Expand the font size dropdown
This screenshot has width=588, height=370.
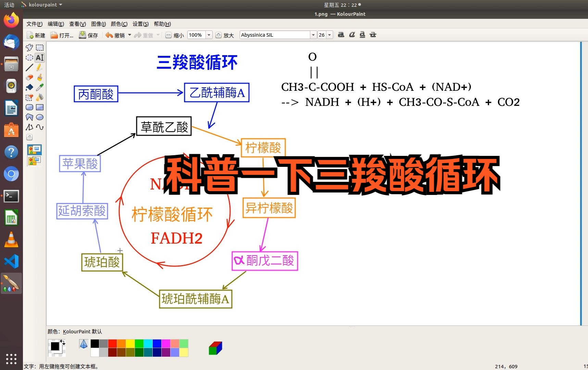(329, 35)
